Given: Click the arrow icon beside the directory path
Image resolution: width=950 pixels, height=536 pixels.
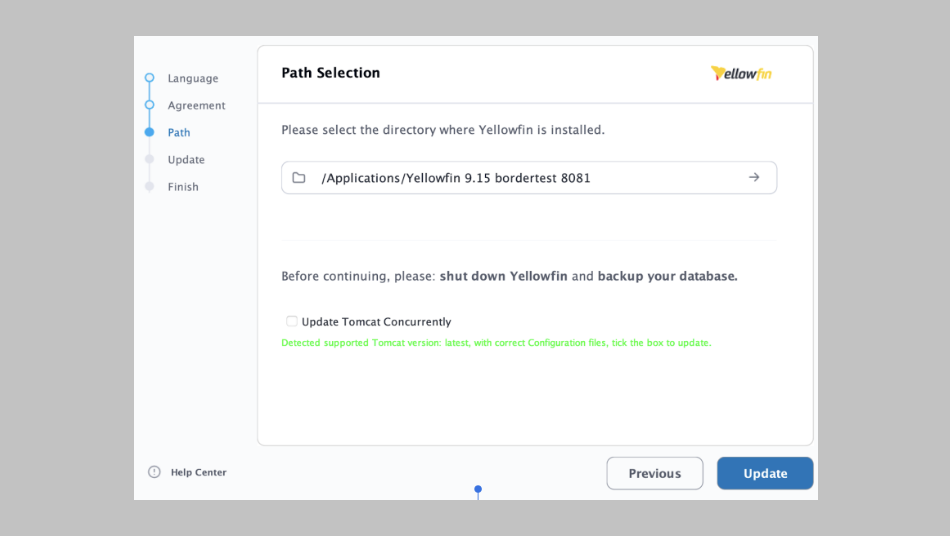Looking at the screenshot, I should 754,177.
